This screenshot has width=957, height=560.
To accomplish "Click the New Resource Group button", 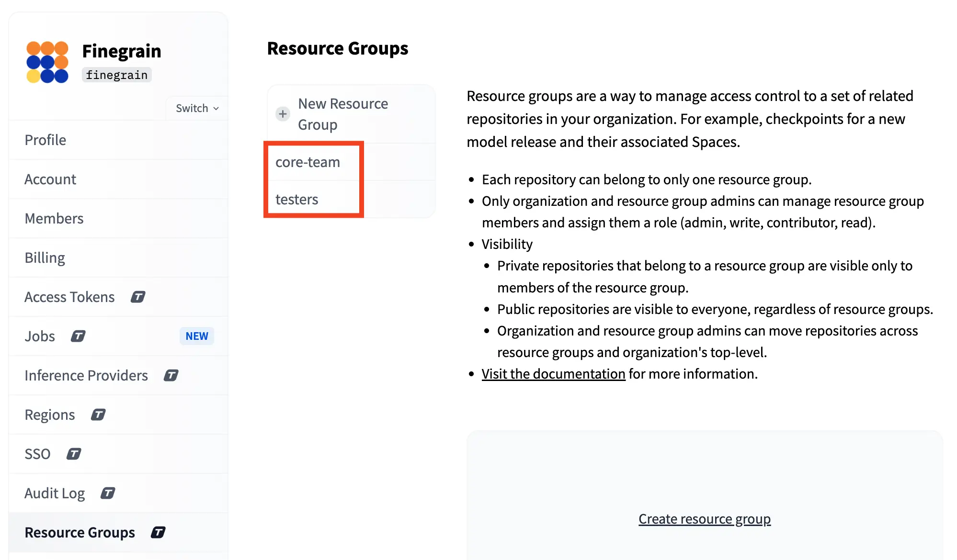I will tap(343, 114).
